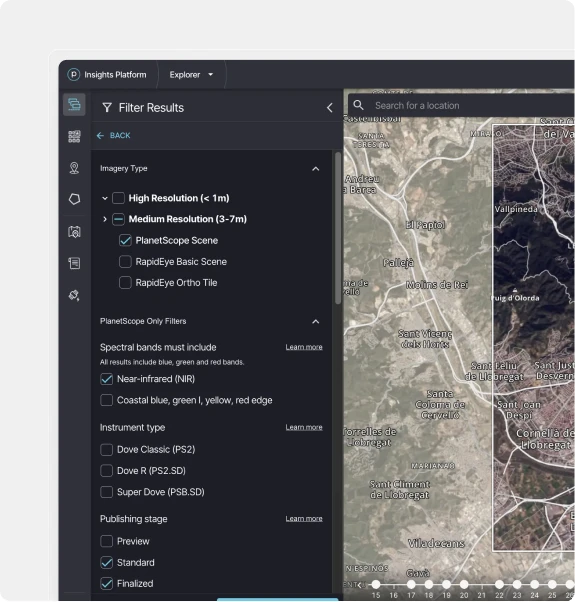Click timeline previous arrow

(360, 585)
